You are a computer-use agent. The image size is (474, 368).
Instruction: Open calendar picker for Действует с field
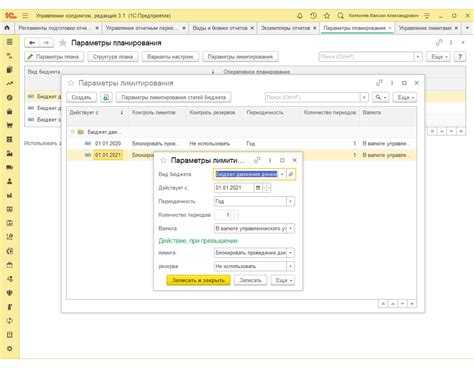[258, 188]
